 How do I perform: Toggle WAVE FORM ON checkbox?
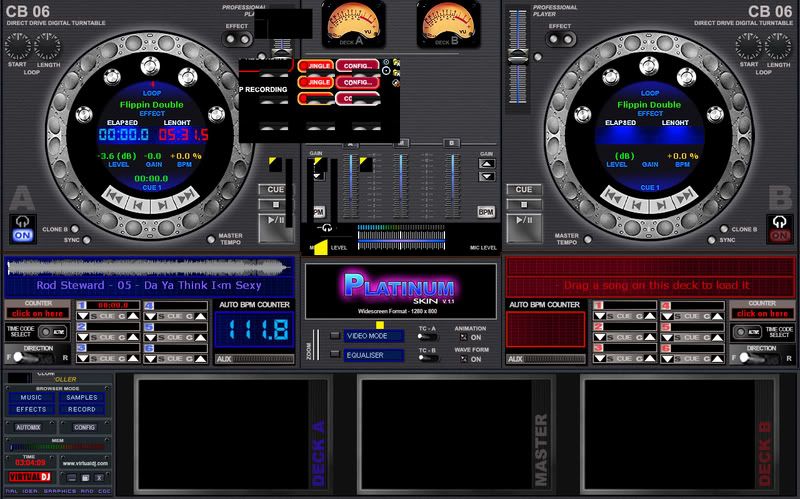tap(463, 359)
